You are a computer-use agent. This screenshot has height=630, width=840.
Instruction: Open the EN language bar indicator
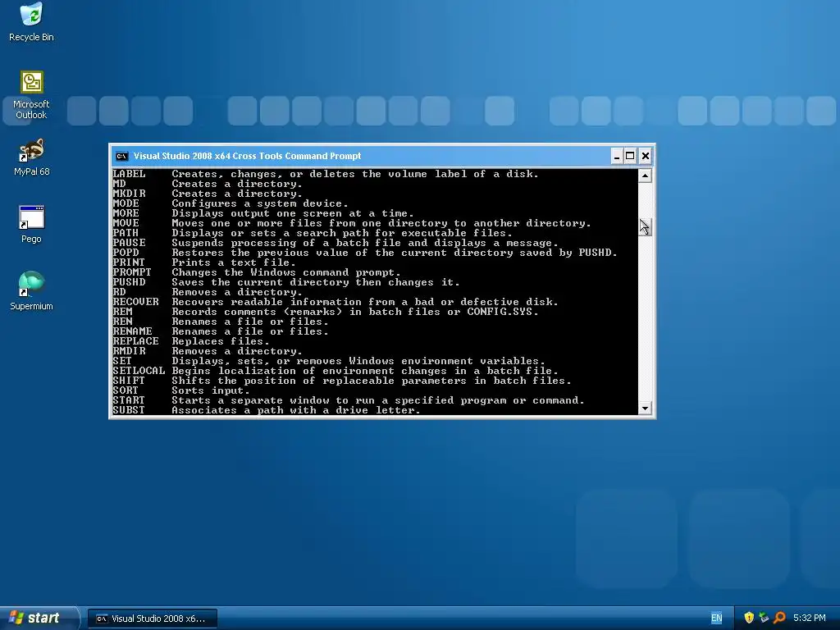pos(716,619)
